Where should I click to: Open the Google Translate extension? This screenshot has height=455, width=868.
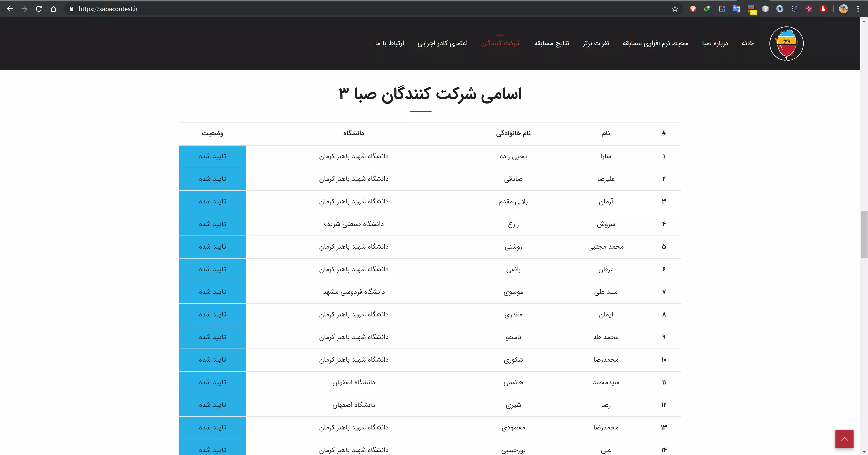tap(736, 9)
